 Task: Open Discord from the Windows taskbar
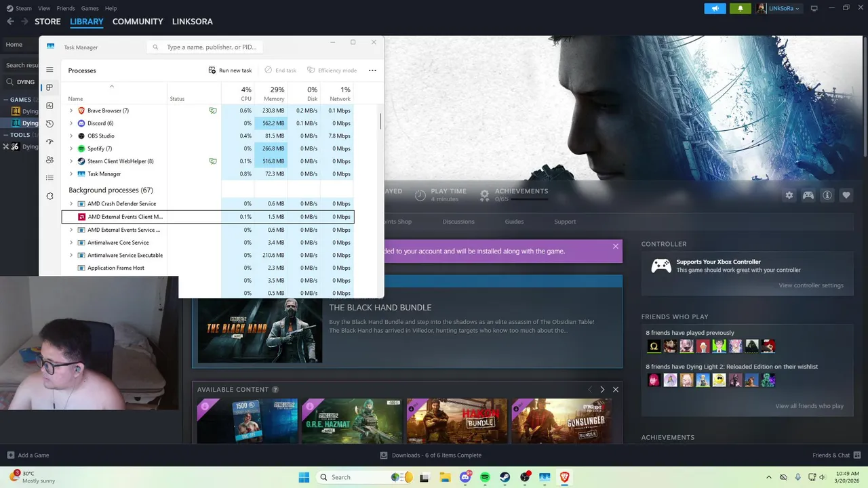465,477
